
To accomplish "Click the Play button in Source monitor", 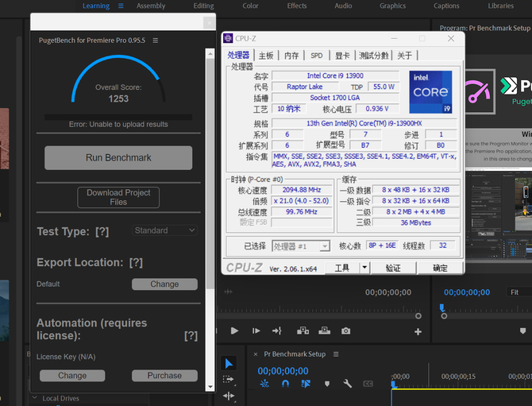I will (x=234, y=331).
